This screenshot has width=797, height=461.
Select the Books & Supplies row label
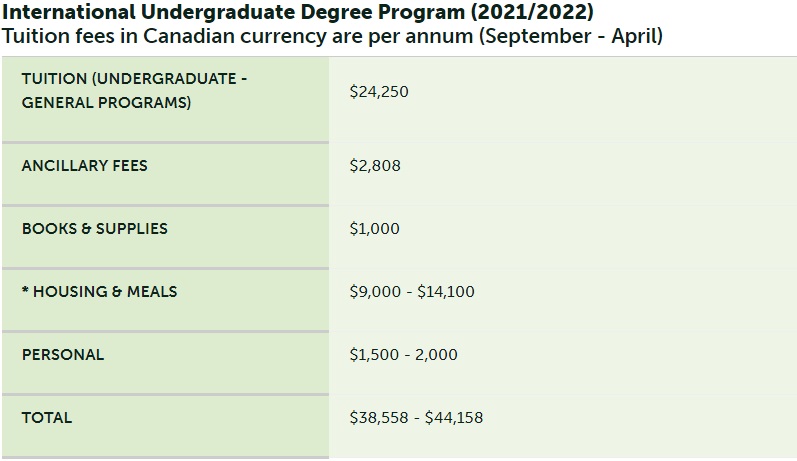click(94, 229)
